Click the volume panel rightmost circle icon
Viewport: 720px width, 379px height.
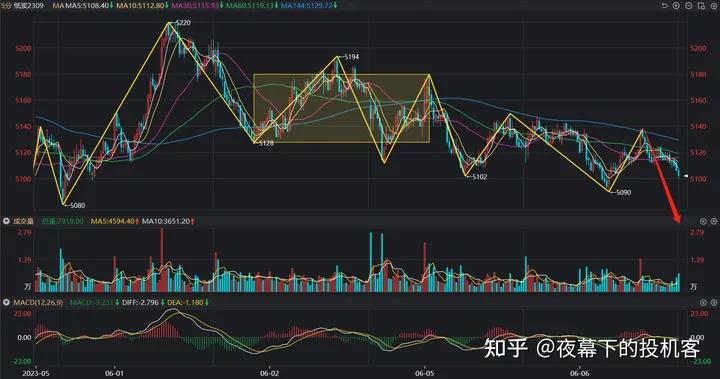[x=714, y=221]
